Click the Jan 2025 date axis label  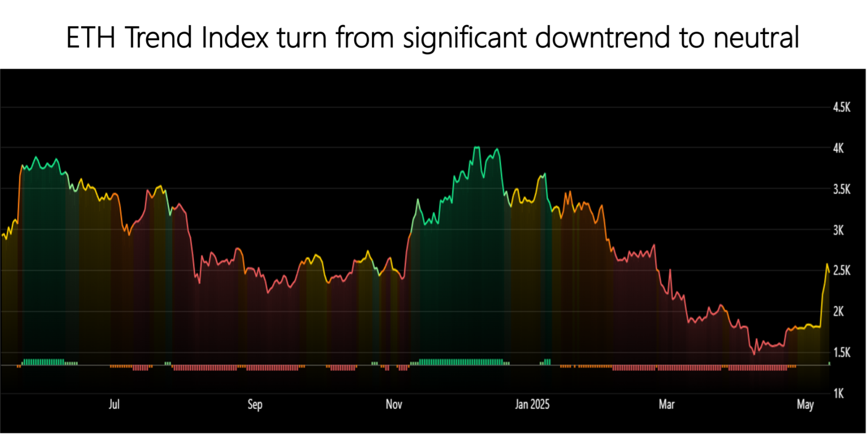532,404
